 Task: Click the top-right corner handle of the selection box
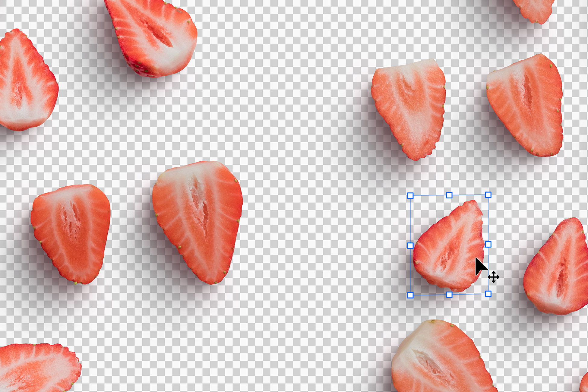point(488,195)
